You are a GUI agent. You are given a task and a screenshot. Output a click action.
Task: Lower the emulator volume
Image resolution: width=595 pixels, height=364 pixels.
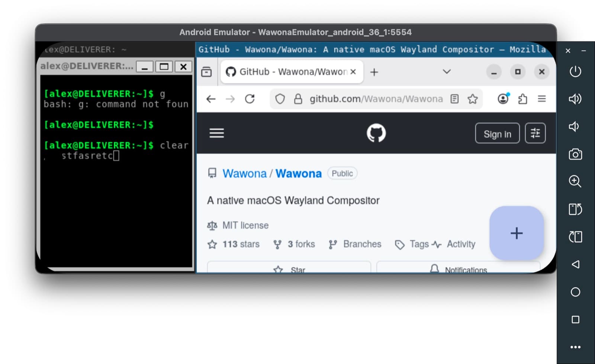pyautogui.click(x=575, y=126)
